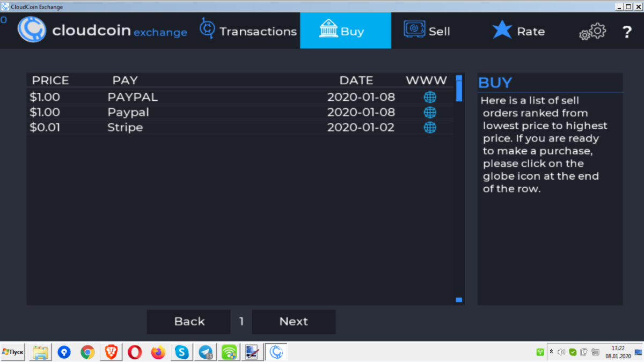
Task: Click the PAY column header
Action: pyautogui.click(x=125, y=80)
